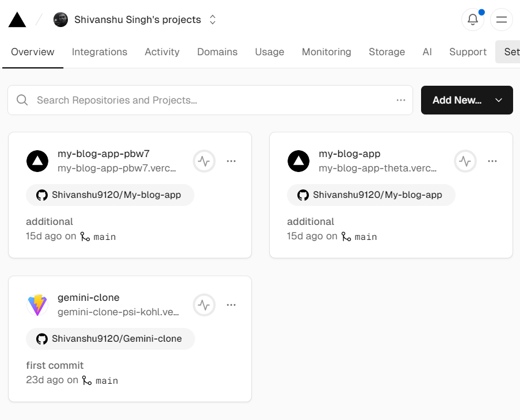Click the main branch on my-blog-app-pbw7

tap(105, 237)
